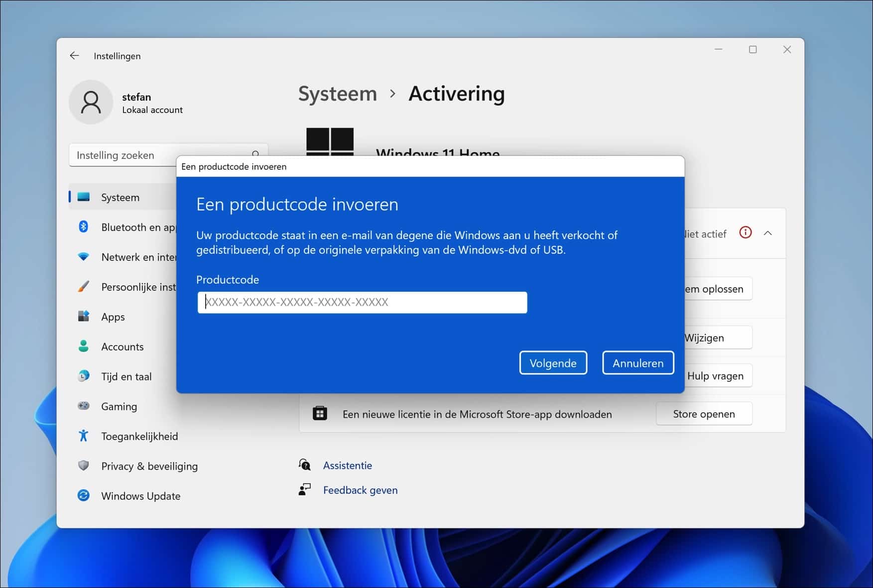Click the Apps sidebar icon
This screenshot has width=873, height=588.
[84, 317]
